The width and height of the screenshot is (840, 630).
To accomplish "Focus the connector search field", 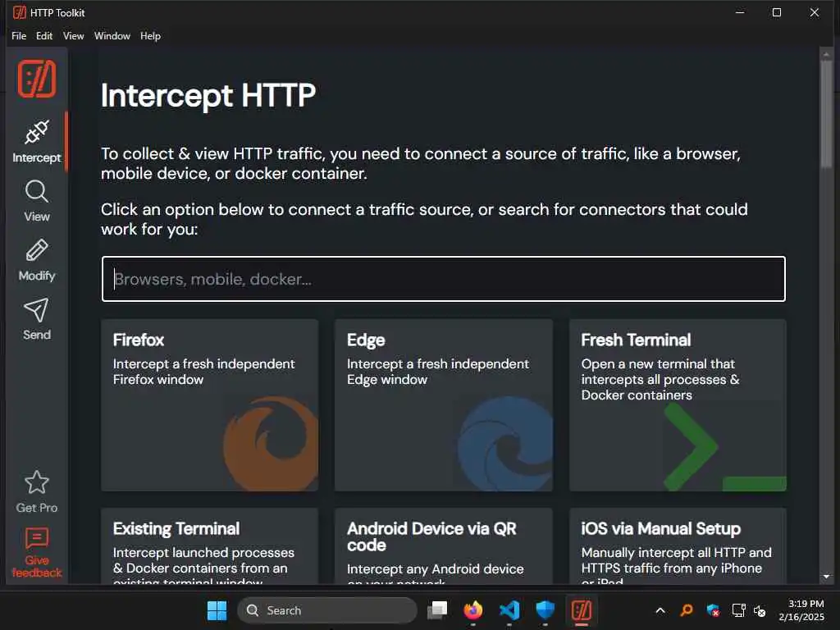I will click(444, 279).
